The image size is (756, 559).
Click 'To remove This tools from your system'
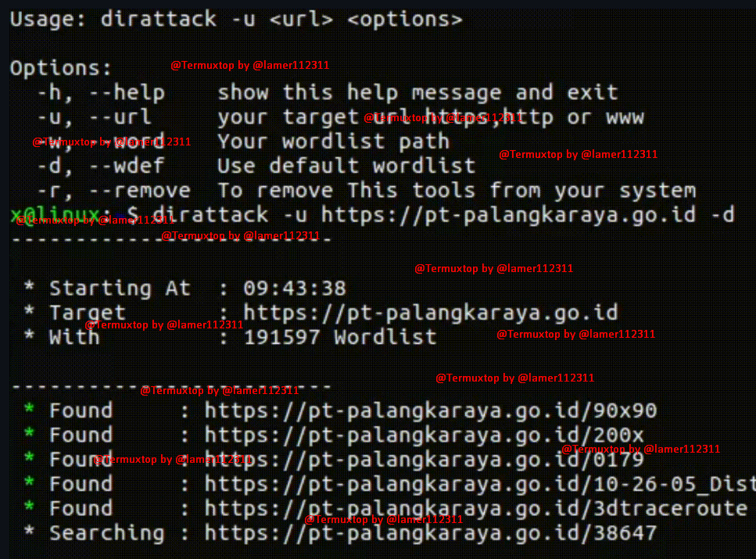tap(457, 191)
